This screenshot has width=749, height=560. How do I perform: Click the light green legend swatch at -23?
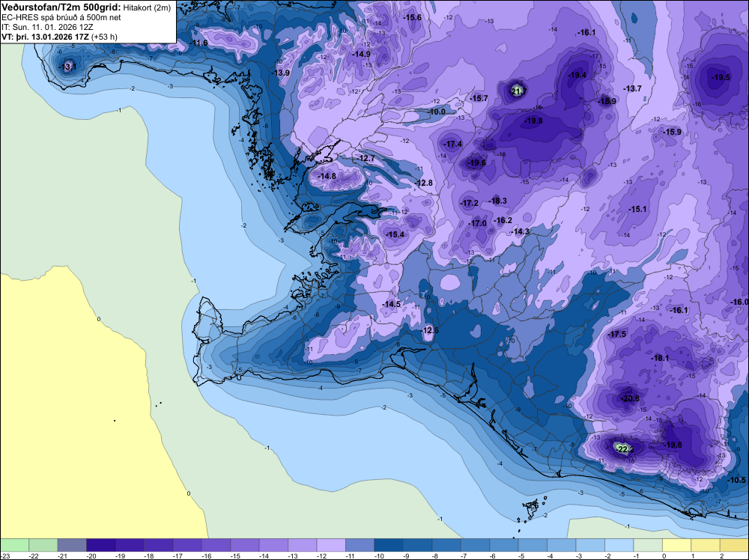point(14,545)
